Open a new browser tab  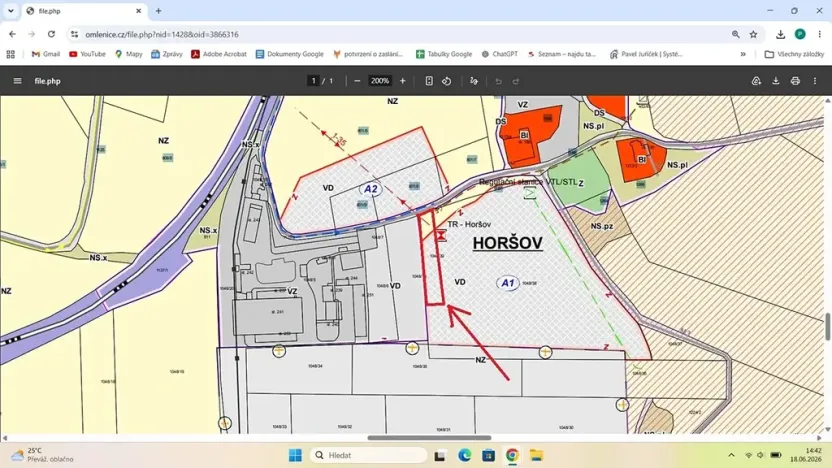[x=158, y=11]
